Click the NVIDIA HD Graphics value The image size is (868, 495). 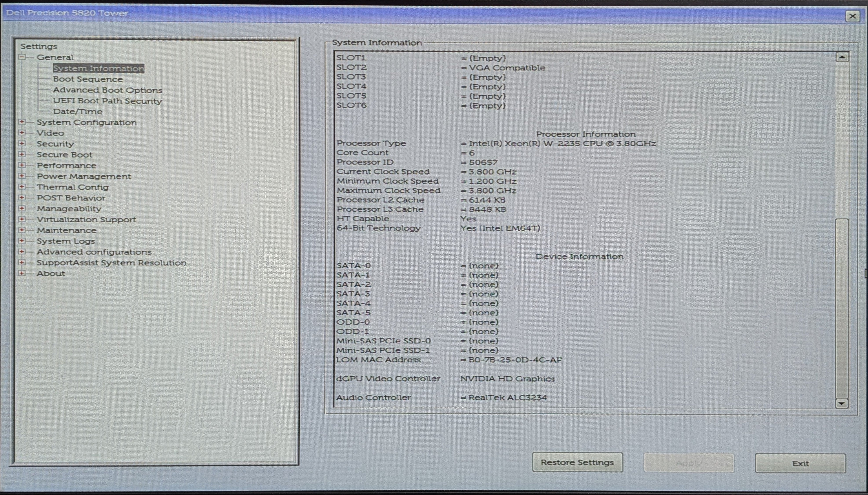(507, 379)
